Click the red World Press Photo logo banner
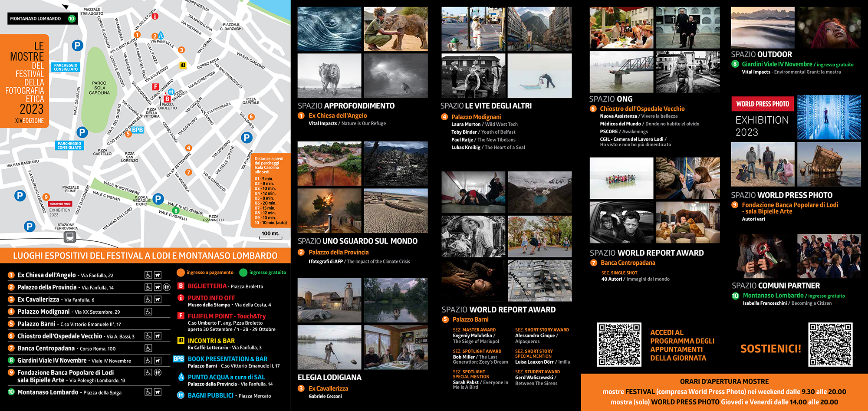The height and width of the screenshot is (411, 868). coord(763,104)
